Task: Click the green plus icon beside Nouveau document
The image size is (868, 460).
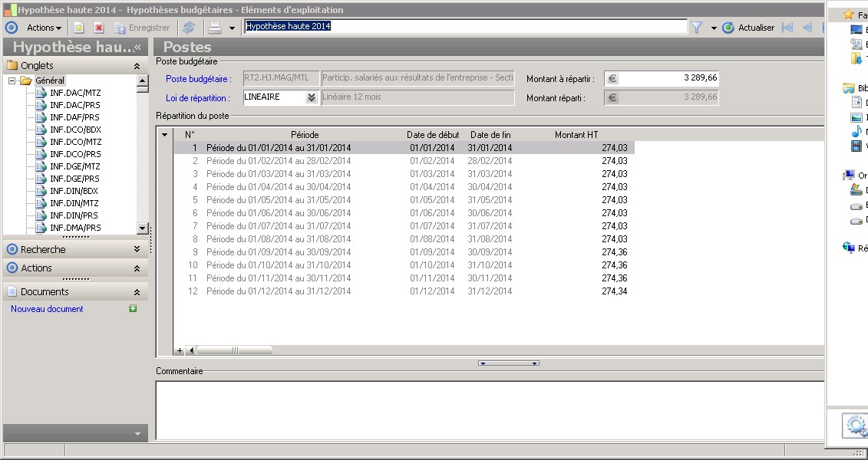Action: (x=133, y=309)
